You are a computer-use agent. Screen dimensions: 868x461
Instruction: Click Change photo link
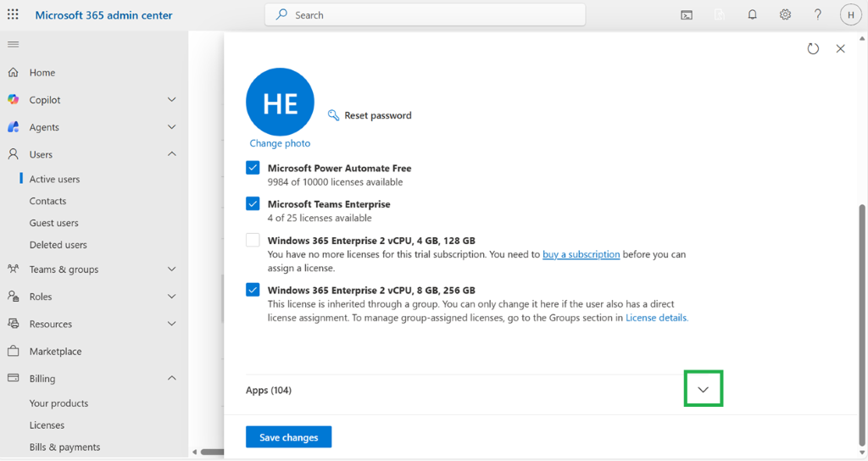280,143
